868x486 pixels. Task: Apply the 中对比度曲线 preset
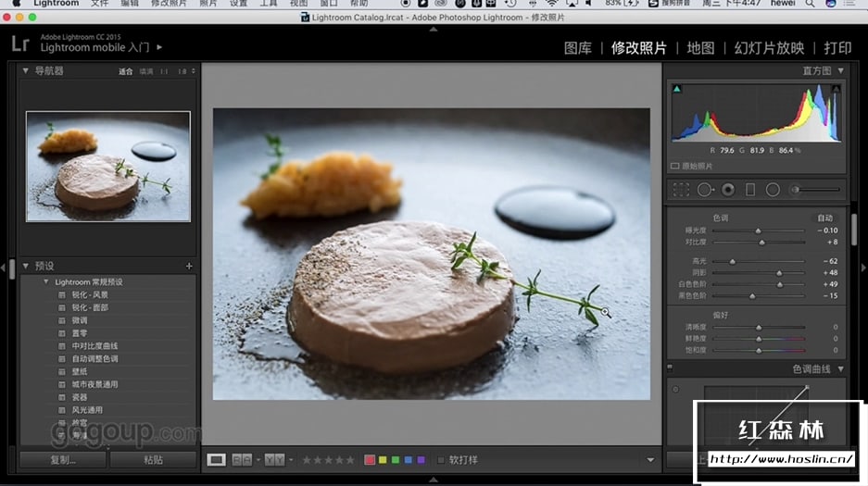pyautogui.click(x=94, y=346)
